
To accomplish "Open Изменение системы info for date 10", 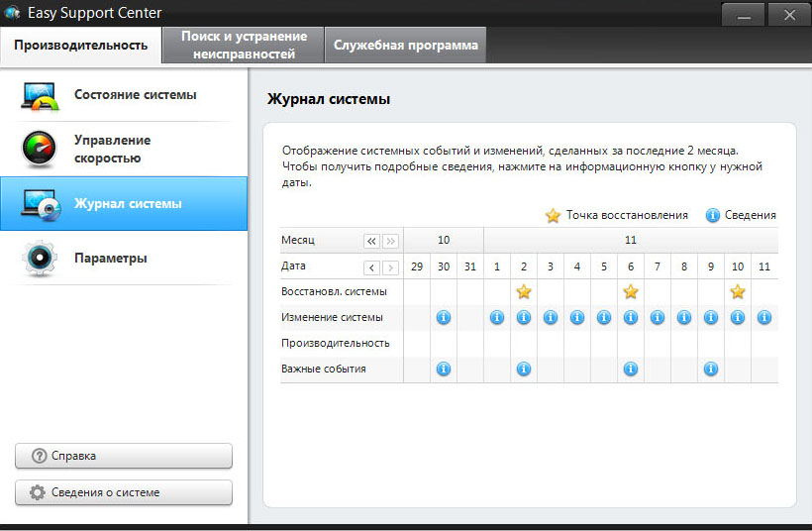I will pyautogui.click(x=738, y=317).
